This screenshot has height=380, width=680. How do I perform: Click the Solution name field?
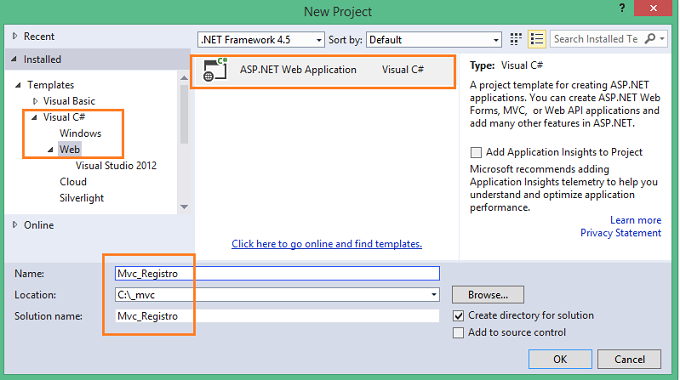(277, 316)
